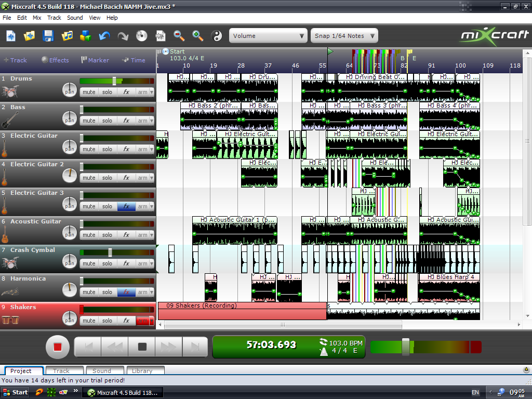Click the Acoustic Guitar track instrument icon

5,234
